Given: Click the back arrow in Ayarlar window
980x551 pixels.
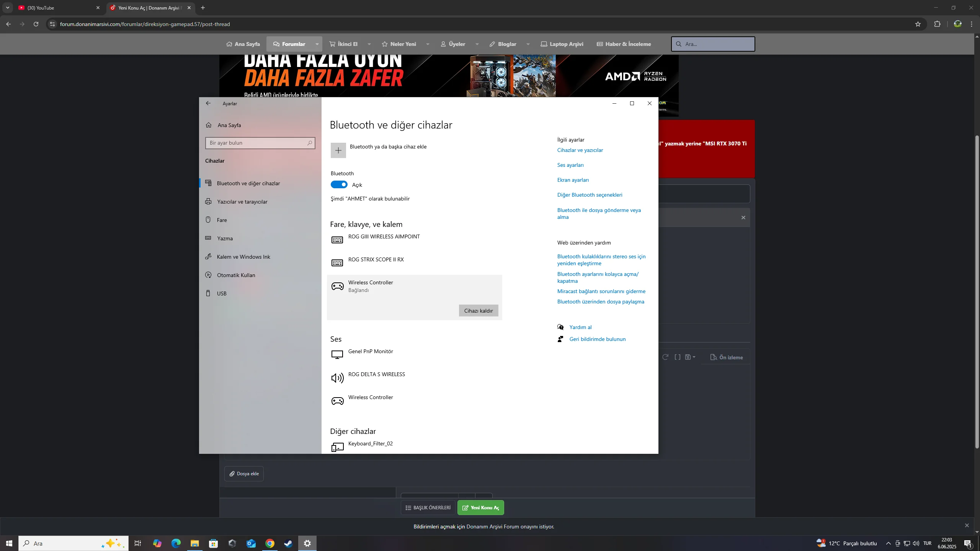Looking at the screenshot, I should pos(208,103).
